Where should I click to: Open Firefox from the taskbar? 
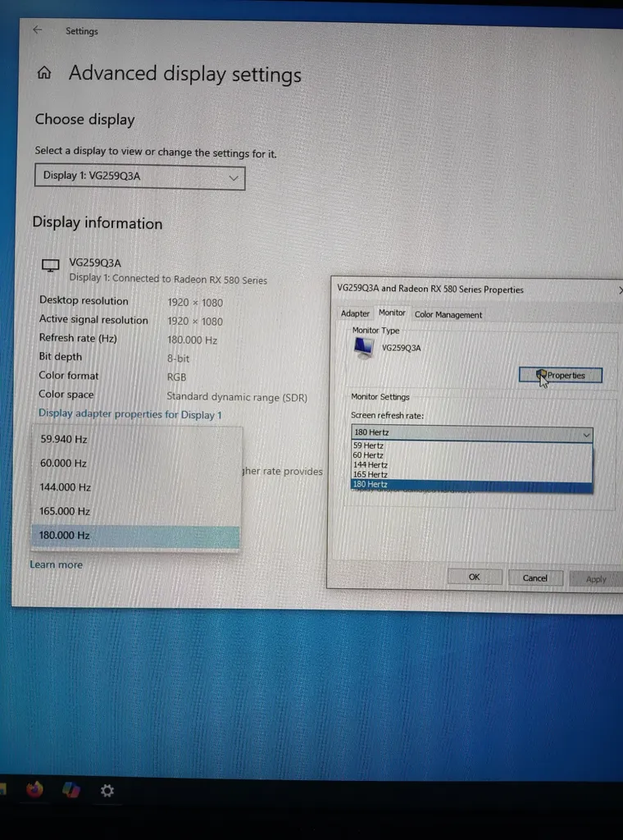pos(34,789)
